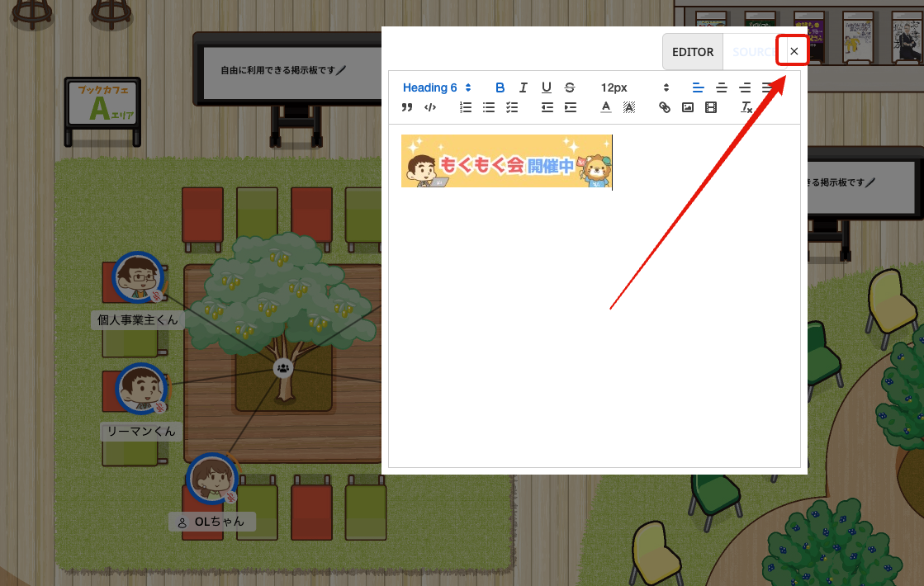The image size is (924, 586).
Task: Open the text color picker
Action: [606, 107]
